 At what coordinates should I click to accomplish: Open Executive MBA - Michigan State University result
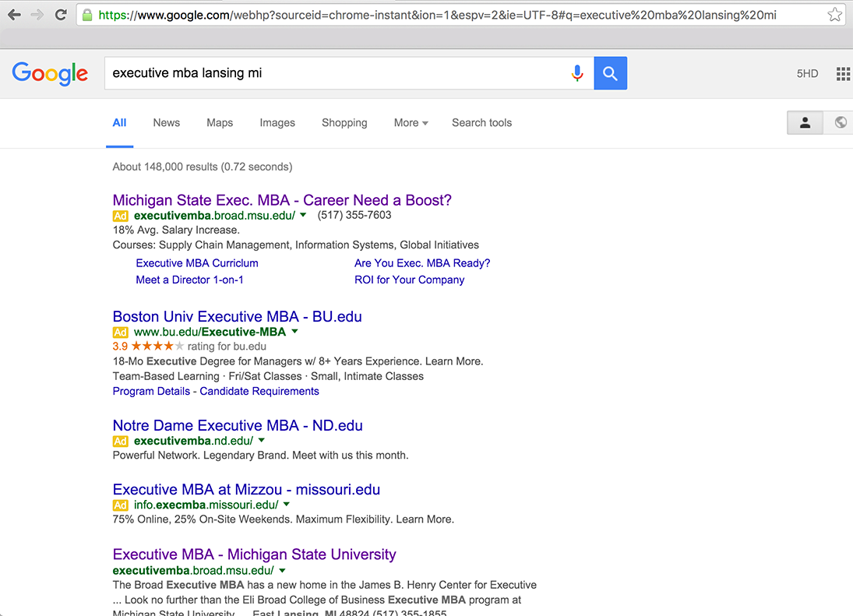click(x=254, y=554)
